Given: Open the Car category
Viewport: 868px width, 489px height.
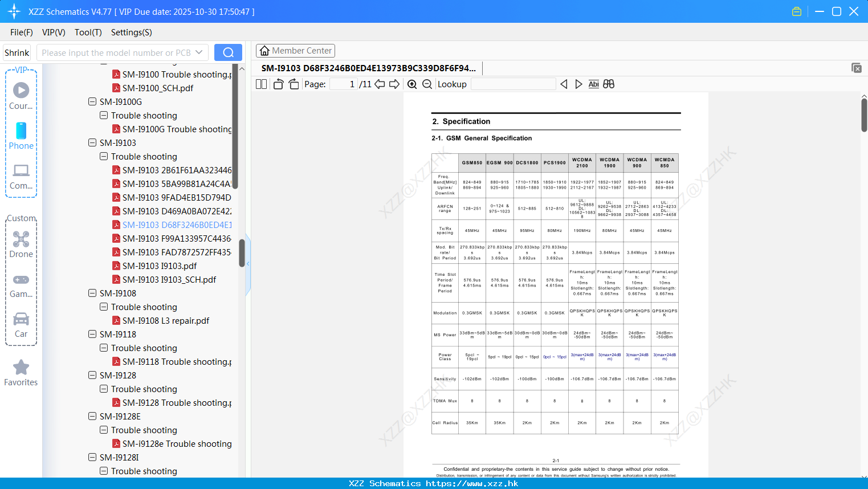Looking at the screenshot, I should pyautogui.click(x=21, y=325).
